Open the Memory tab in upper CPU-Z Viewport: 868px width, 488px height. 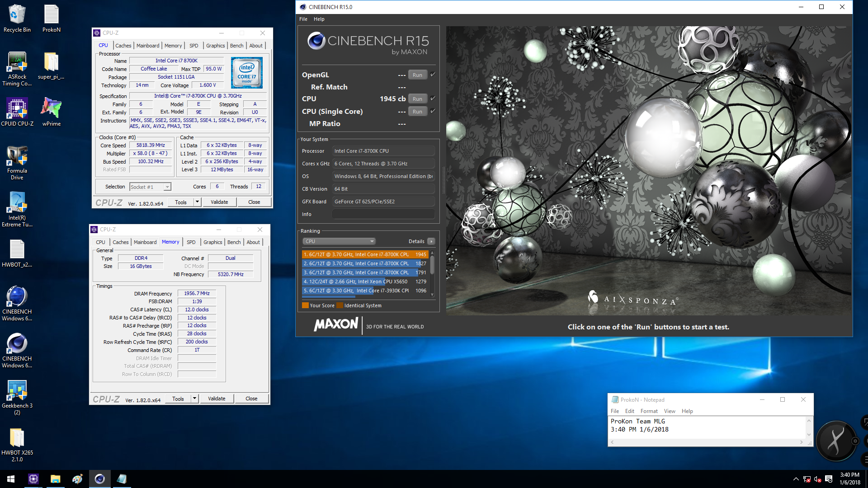point(173,46)
